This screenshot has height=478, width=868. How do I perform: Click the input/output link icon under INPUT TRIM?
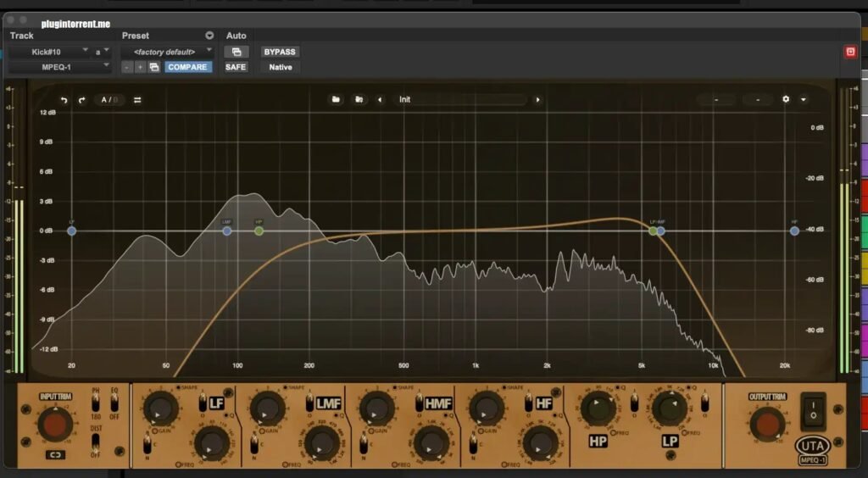point(55,455)
